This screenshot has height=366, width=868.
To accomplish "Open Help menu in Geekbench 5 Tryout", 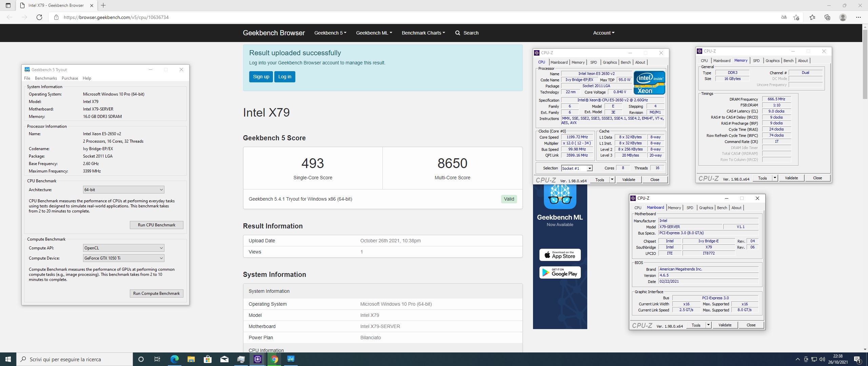I will coord(87,78).
